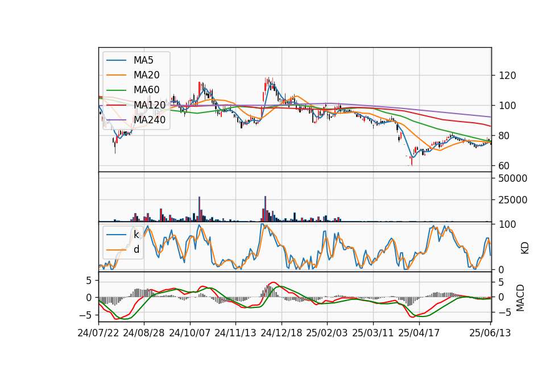The image size is (546, 392).
Task: Click the green MA60 legend line sample
Action: (116, 90)
